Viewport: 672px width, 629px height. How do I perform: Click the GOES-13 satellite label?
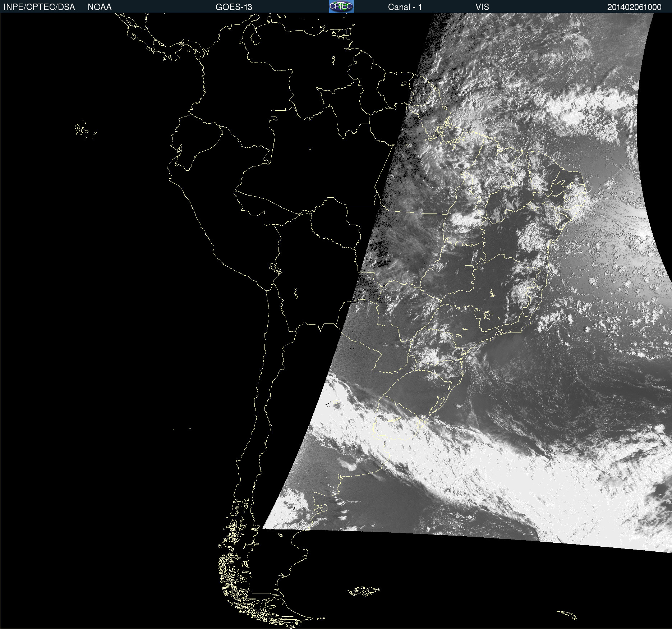tap(234, 7)
